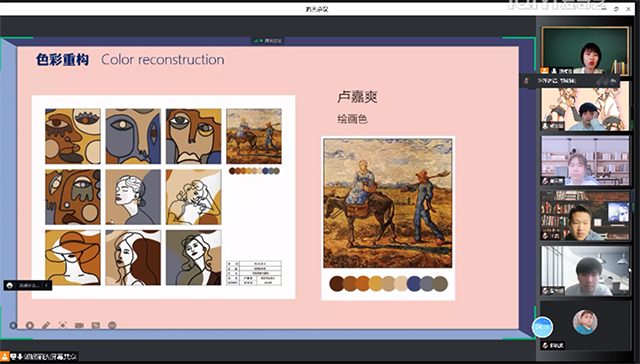Click the '色彩重构' heading text
This screenshot has width=640, height=364.
pyautogui.click(x=62, y=60)
